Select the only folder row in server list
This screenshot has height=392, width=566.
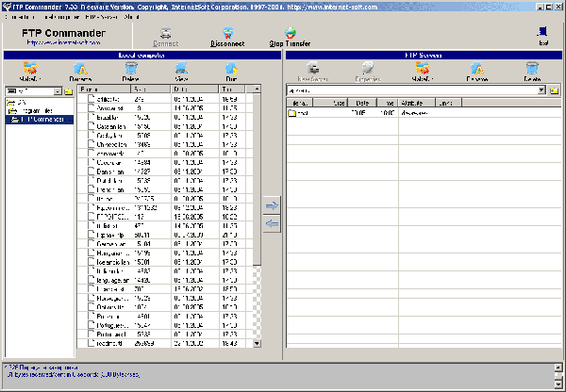coord(424,113)
